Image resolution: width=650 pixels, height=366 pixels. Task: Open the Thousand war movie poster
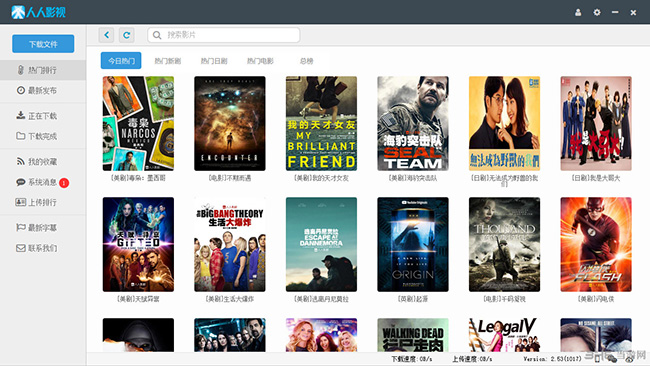(504, 244)
